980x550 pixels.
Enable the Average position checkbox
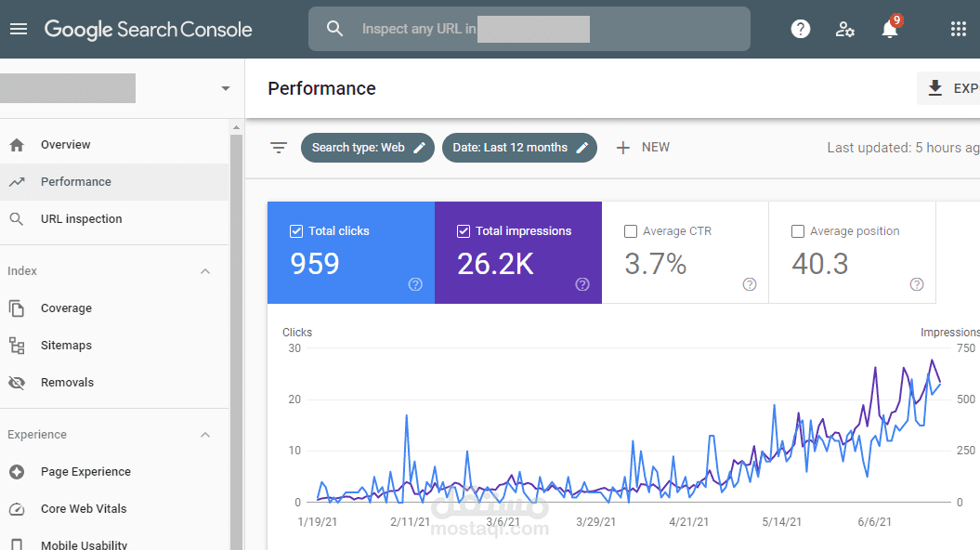click(798, 231)
